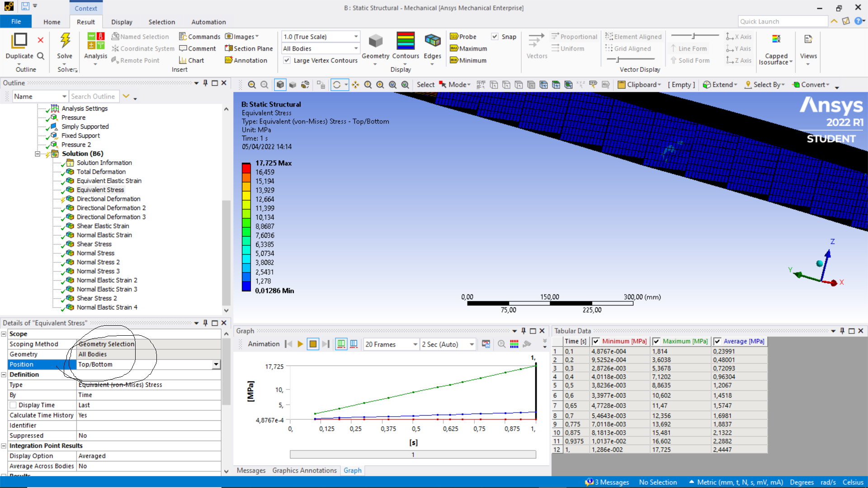Open the Images button
Viewport: 868px width, 488px height.
(242, 37)
